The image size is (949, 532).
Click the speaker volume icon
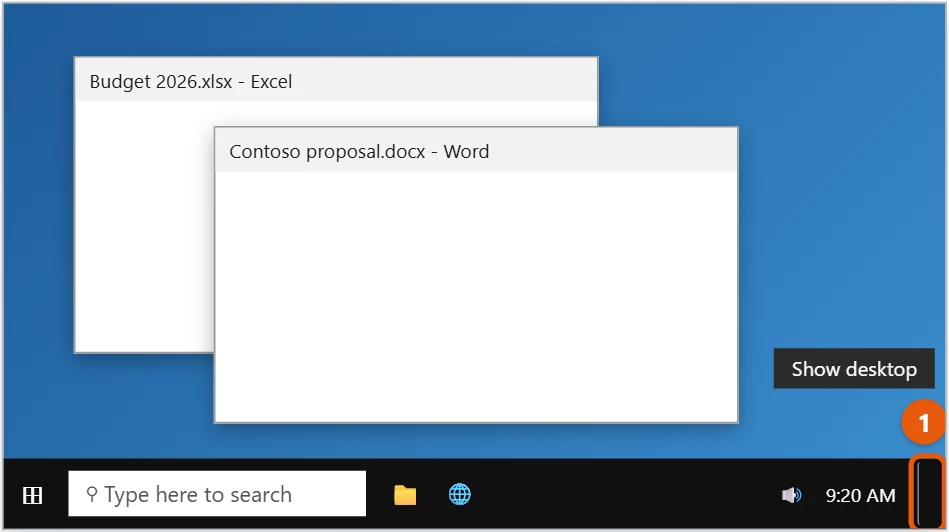pos(791,496)
